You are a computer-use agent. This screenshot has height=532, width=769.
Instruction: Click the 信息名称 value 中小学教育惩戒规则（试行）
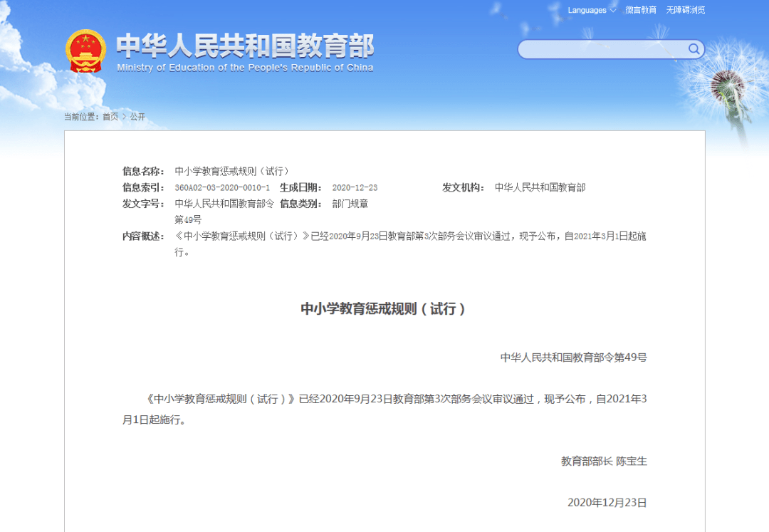tap(231, 172)
